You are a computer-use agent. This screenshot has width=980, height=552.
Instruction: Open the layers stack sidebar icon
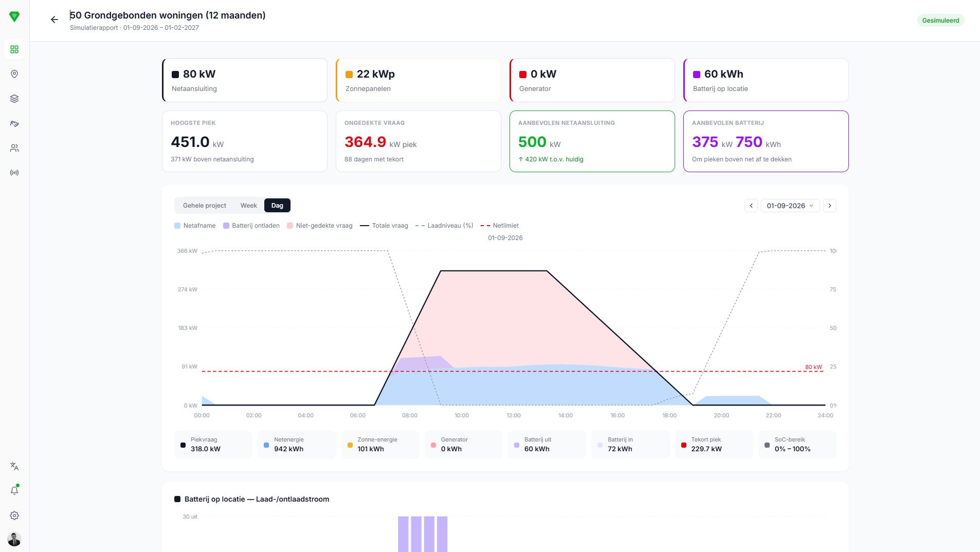(x=14, y=99)
